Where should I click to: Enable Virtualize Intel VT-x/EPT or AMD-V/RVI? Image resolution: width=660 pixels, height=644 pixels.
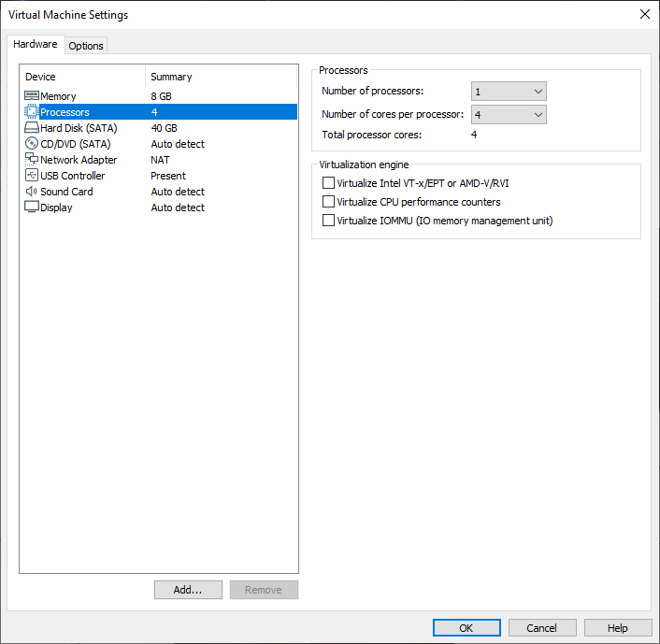coord(328,183)
